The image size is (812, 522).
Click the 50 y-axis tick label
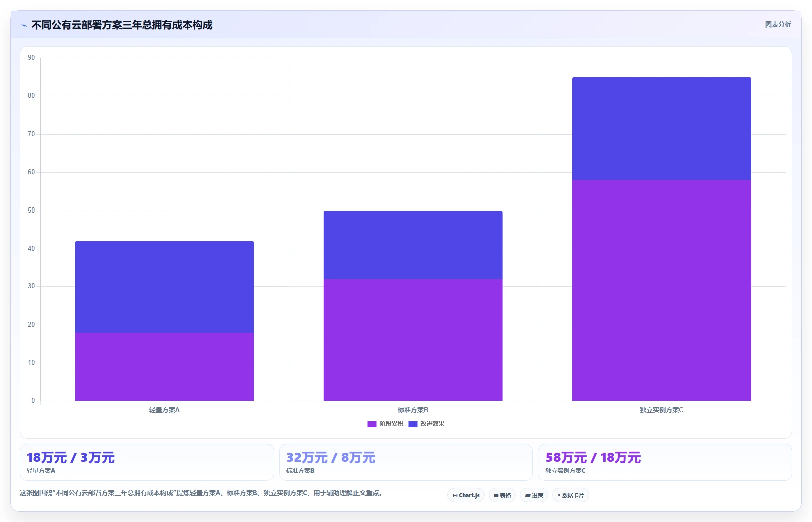(x=31, y=211)
